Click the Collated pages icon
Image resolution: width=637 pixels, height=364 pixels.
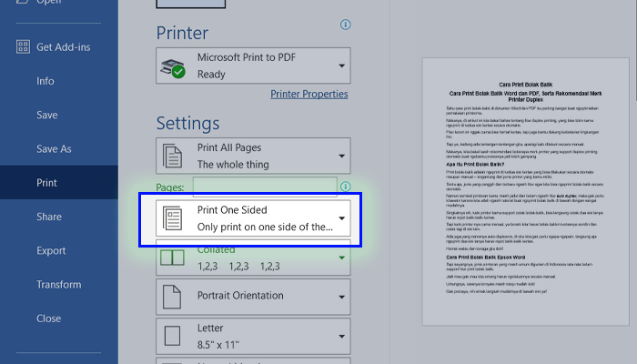tap(172, 258)
